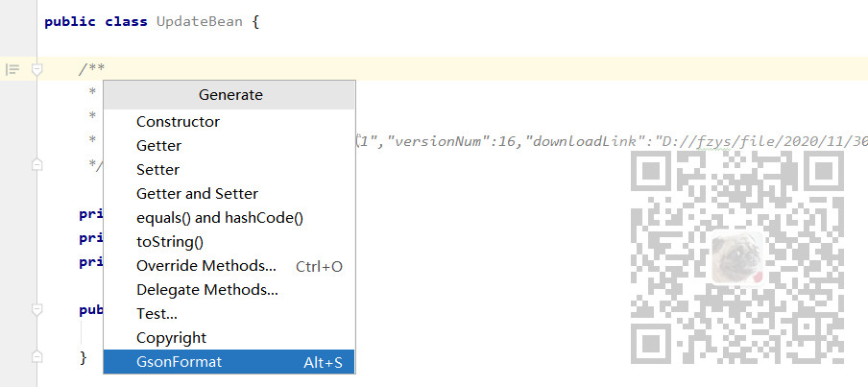The height and width of the screenshot is (387, 868).
Task: Choose Constructor from the Generate menu
Action: tap(178, 122)
